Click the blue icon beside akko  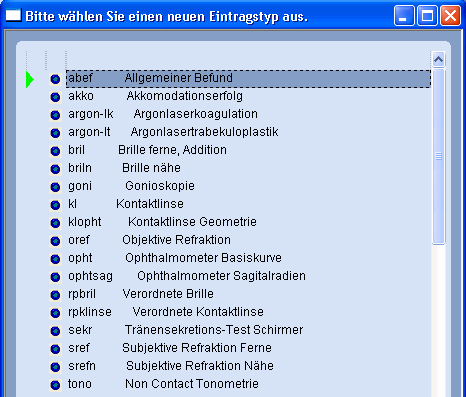click(55, 97)
